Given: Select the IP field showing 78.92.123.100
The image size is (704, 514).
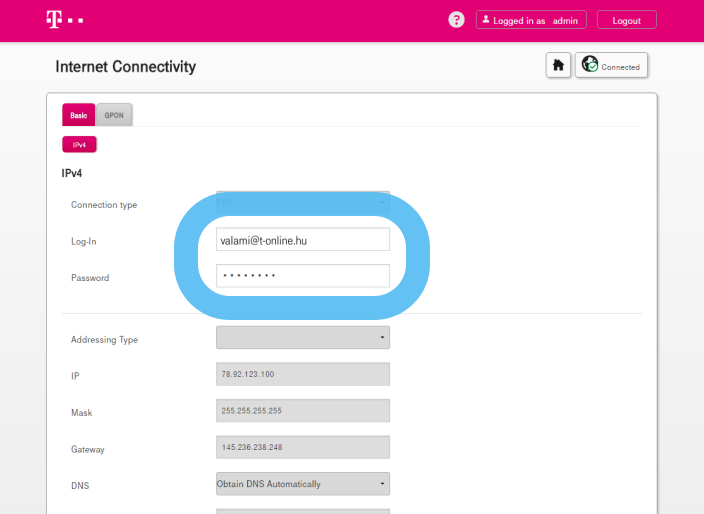Looking at the screenshot, I should pyautogui.click(x=302, y=374).
